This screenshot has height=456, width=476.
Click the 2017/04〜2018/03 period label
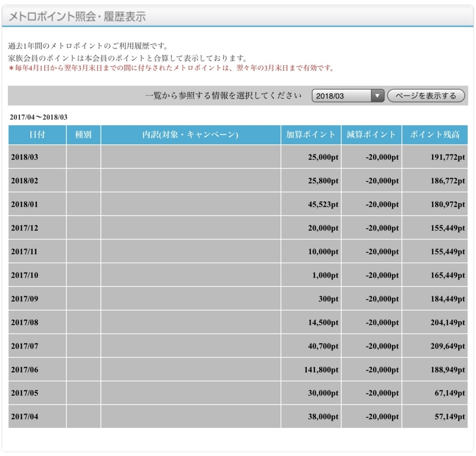pyautogui.click(x=39, y=117)
